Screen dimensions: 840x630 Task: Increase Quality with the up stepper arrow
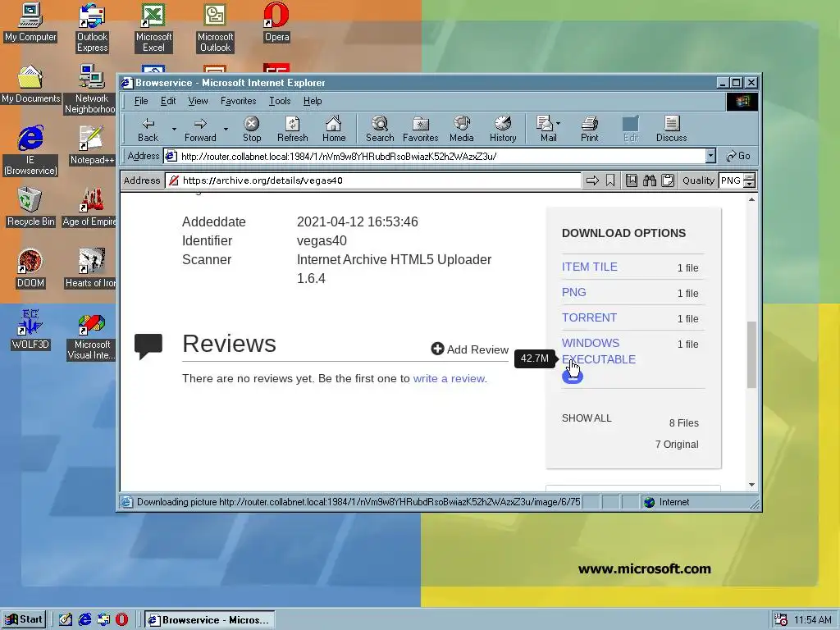(750, 177)
